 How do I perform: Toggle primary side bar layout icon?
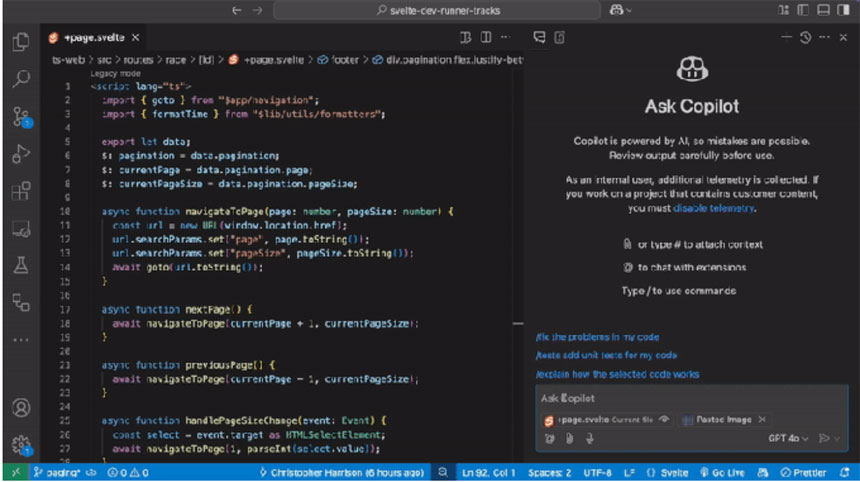pos(803,10)
